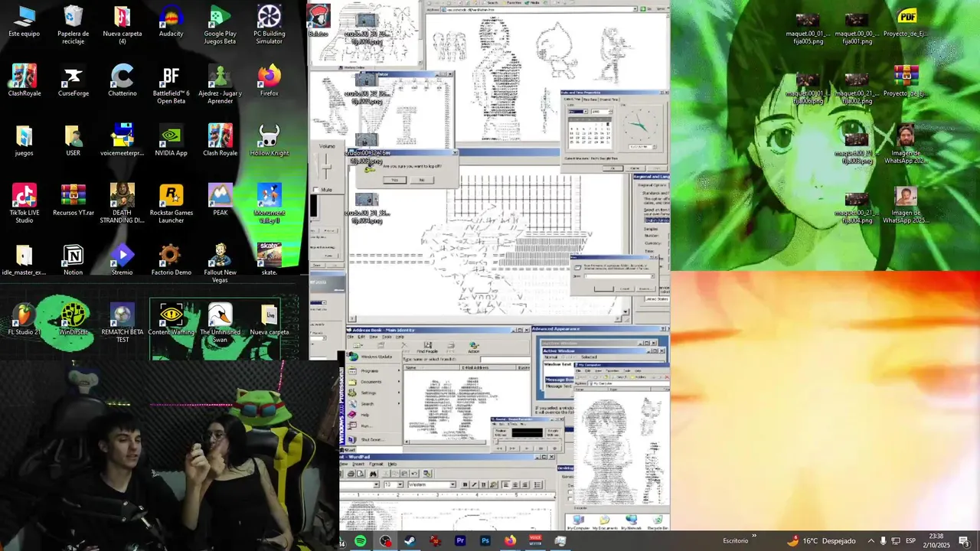Launch CurseForge from the desktop
980x551 pixels.
(73, 81)
